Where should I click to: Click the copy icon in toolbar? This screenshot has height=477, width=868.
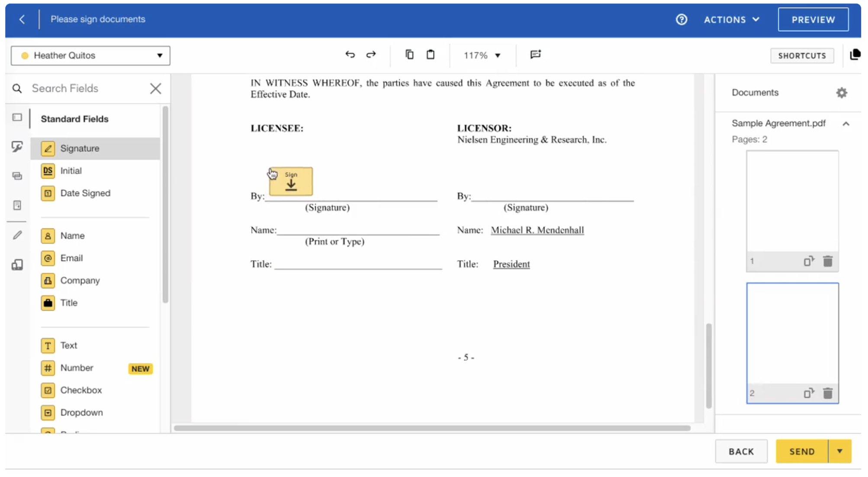[x=409, y=55]
